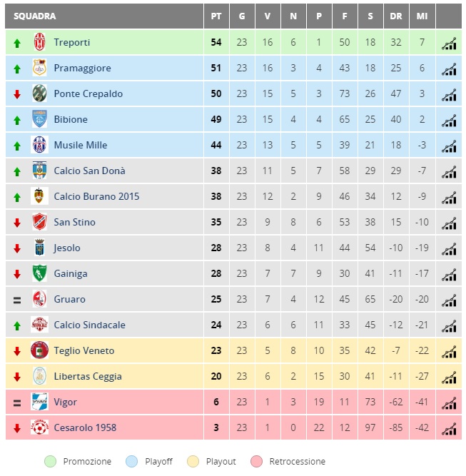Open the Calcio Burano 2015 team link
466x476 pixels.
click(96, 196)
